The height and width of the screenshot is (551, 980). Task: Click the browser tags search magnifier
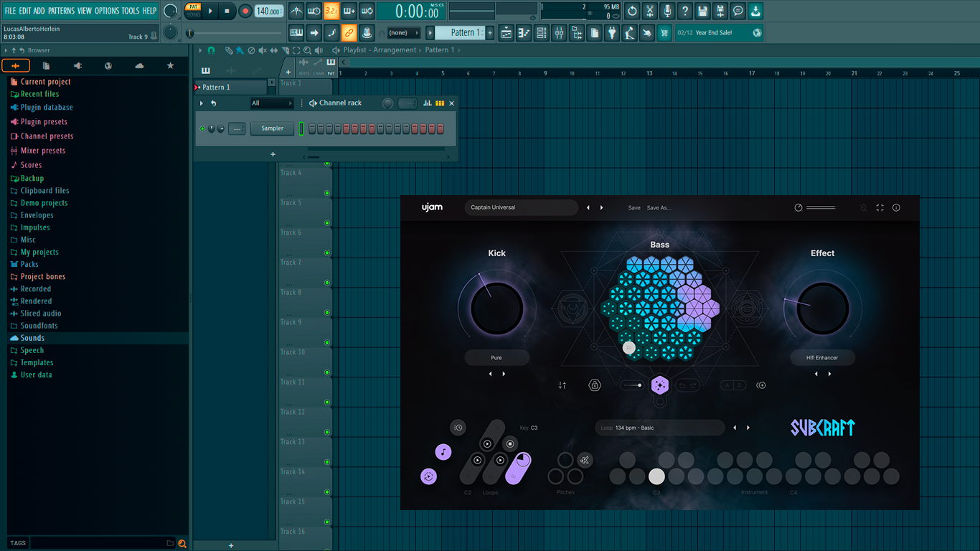click(x=182, y=543)
